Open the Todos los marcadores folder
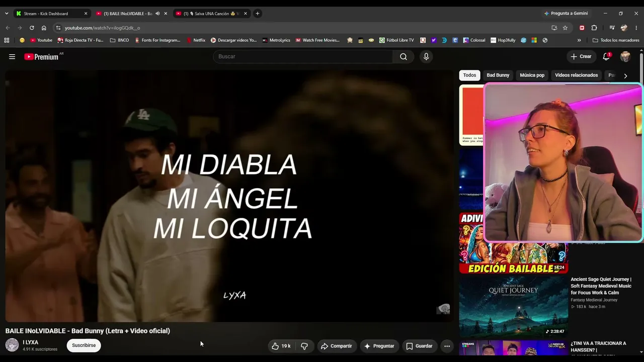The height and width of the screenshot is (362, 644). click(616, 40)
